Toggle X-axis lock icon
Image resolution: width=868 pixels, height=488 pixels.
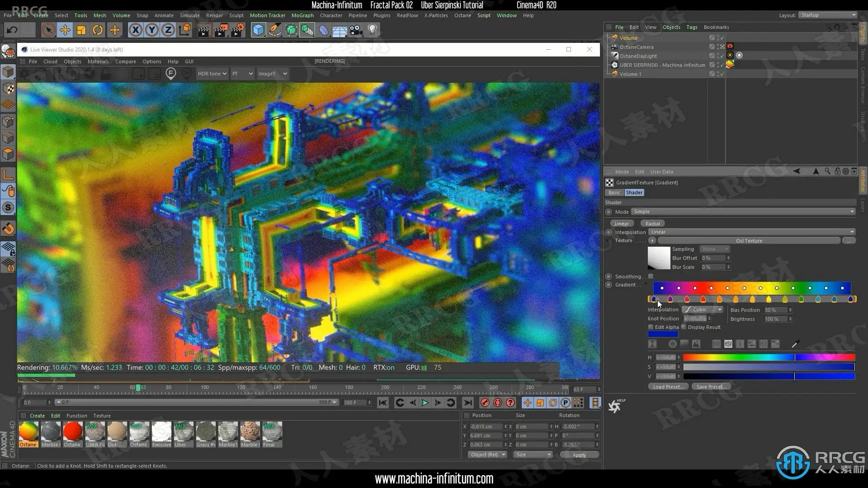[135, 30]
